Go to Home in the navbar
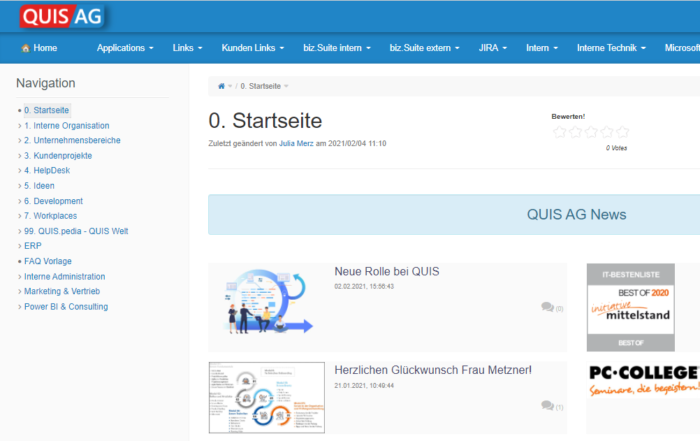 pos(45,48)
